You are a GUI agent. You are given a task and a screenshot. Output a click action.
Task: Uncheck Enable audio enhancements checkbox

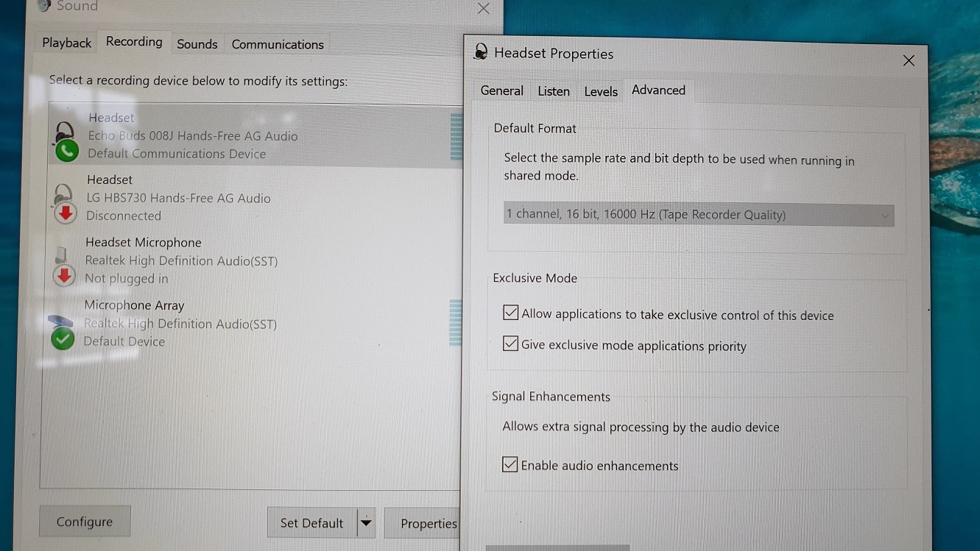(x=510, y=464)
